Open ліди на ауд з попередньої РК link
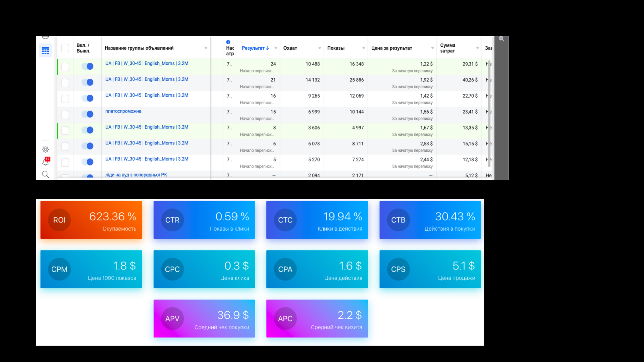The height and width of the screenshot is (362, 644). pyautogui.click(x=136, y=175)
